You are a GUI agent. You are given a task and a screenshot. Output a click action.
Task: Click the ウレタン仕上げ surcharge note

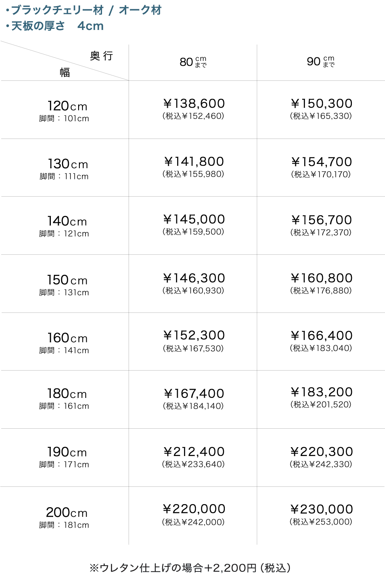190,568
